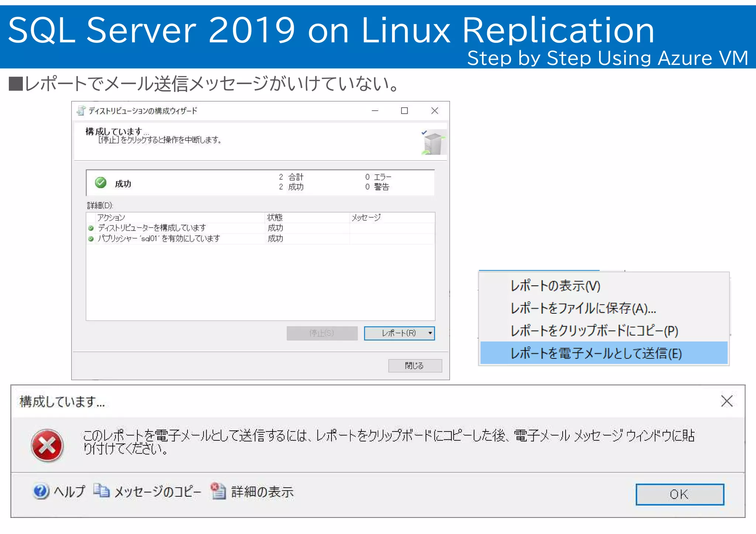Maximize the distribution wizard window
The height and width of the screenshot is (534, 756).
(404, 111)
